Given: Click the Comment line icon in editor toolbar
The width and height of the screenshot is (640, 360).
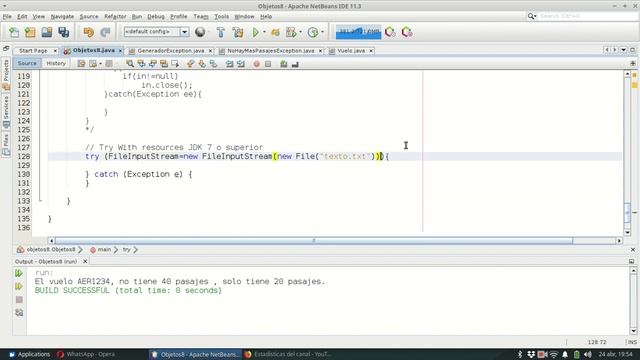Looking at the screenshot, I should pyautogui.click(x=284, y=64).
